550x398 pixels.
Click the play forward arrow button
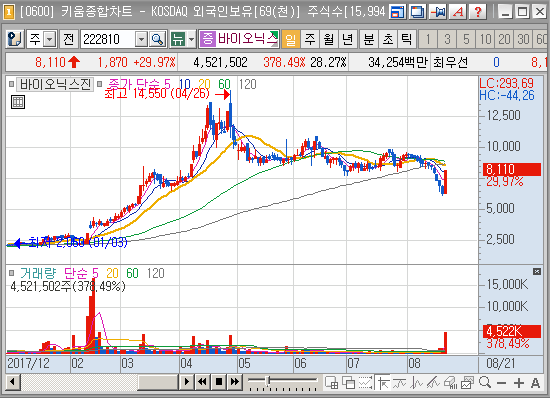[x=187, y=382]
